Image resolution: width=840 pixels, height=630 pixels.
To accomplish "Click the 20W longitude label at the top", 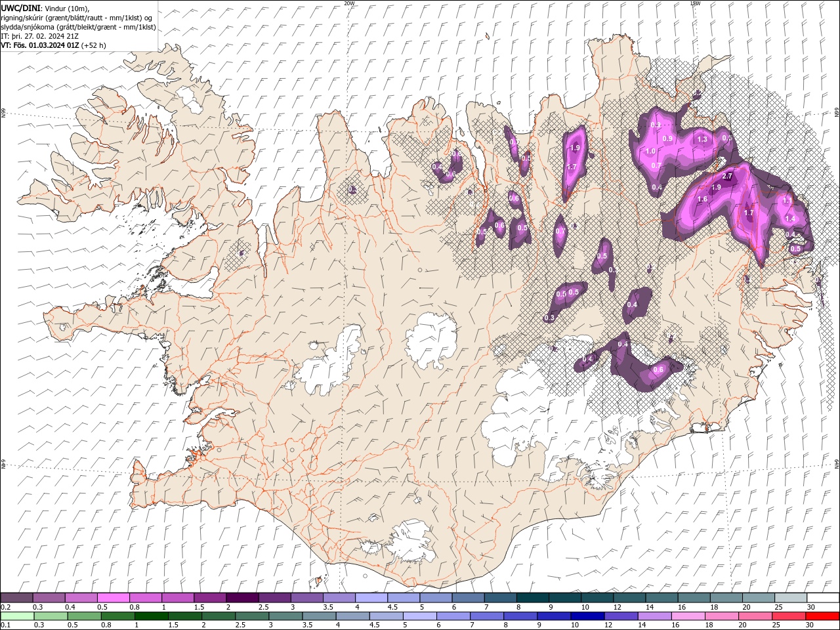I will [349, 3].
